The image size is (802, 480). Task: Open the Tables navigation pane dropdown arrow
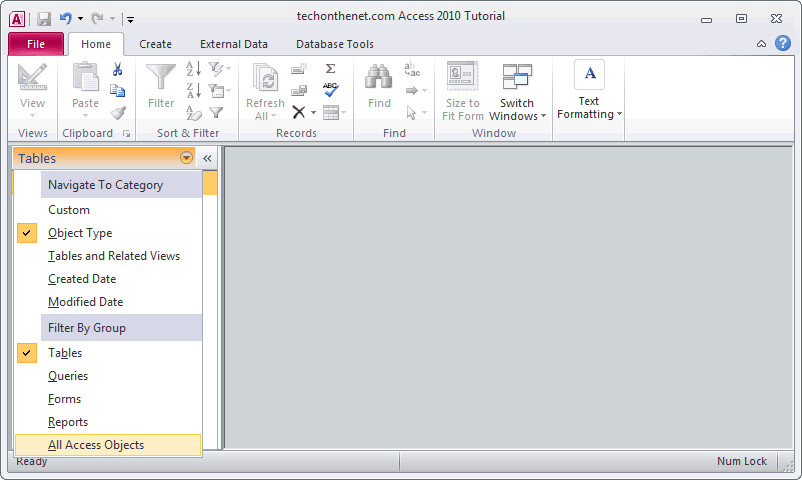tap(186, 158)
